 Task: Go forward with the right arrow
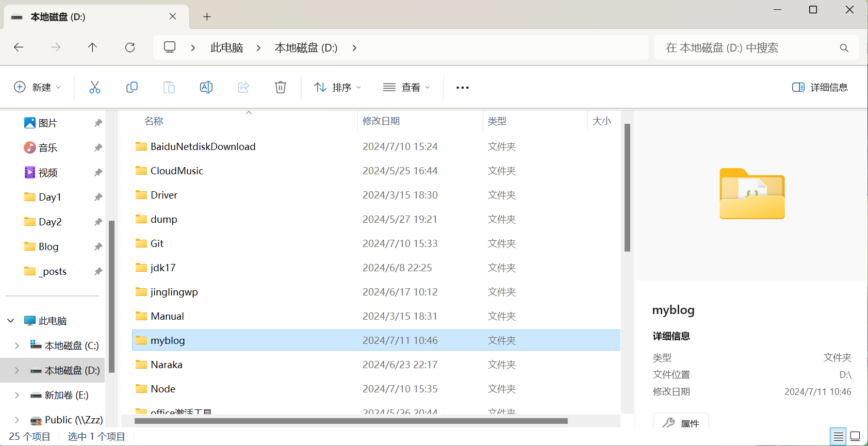pyautogui.click(x=56, y=47)
